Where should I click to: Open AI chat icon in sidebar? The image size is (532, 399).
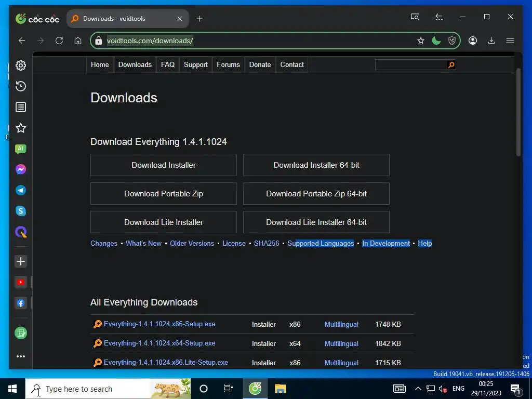coord(21,149)
